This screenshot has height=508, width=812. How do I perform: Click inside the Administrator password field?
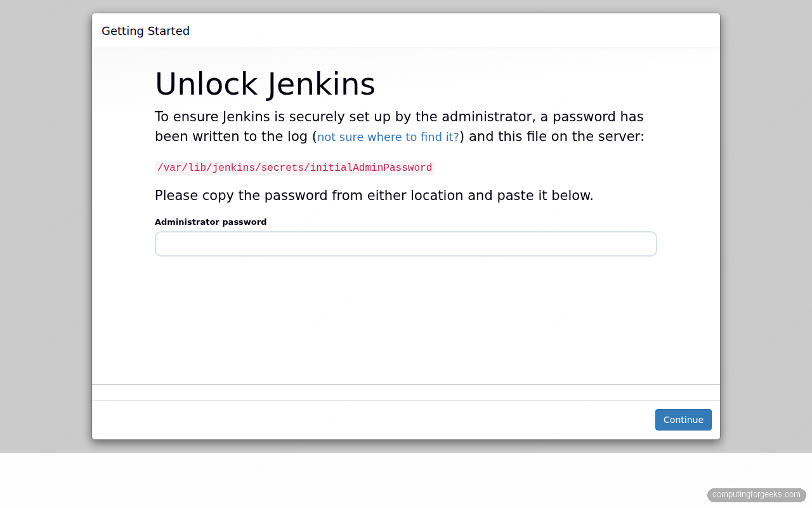pyautogui.click(x=405, y=244)
